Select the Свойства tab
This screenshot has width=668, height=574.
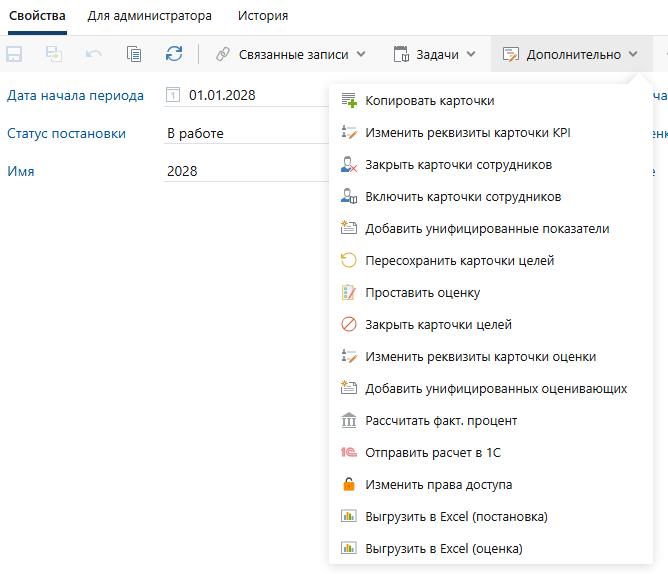tap(37, 16)
